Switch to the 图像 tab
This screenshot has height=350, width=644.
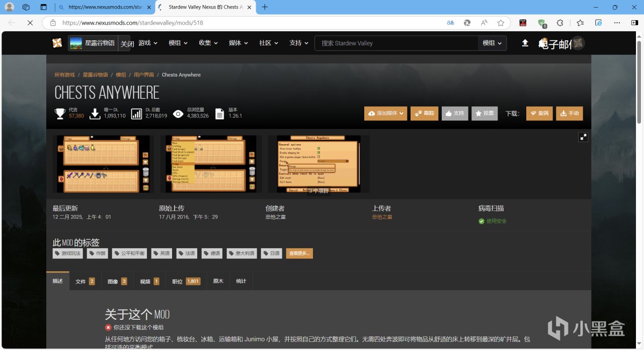pos(117,281)
